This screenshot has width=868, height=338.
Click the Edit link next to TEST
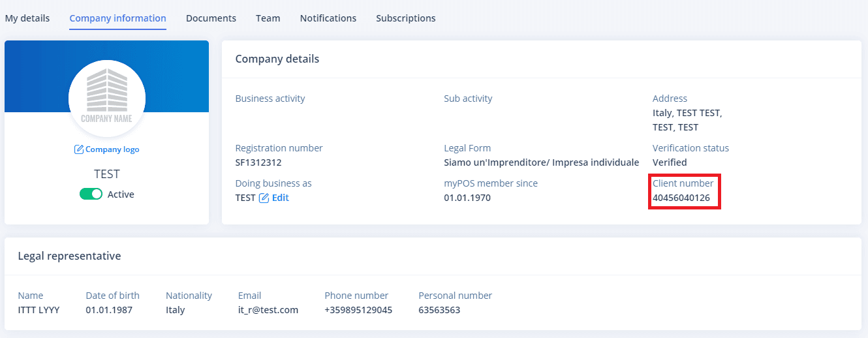tap(281, 198)
